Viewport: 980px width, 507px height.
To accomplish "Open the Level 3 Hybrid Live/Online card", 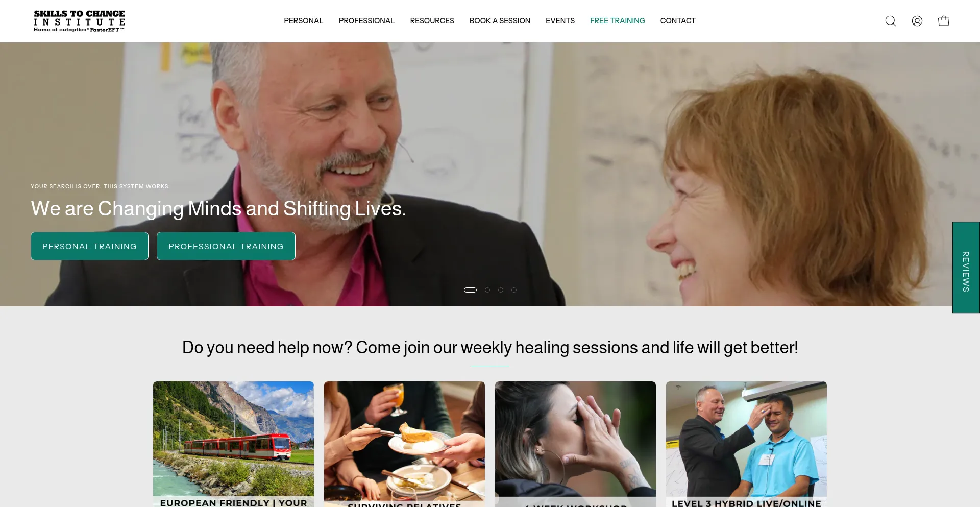I will pyautogui.click(x=746, y=444).
